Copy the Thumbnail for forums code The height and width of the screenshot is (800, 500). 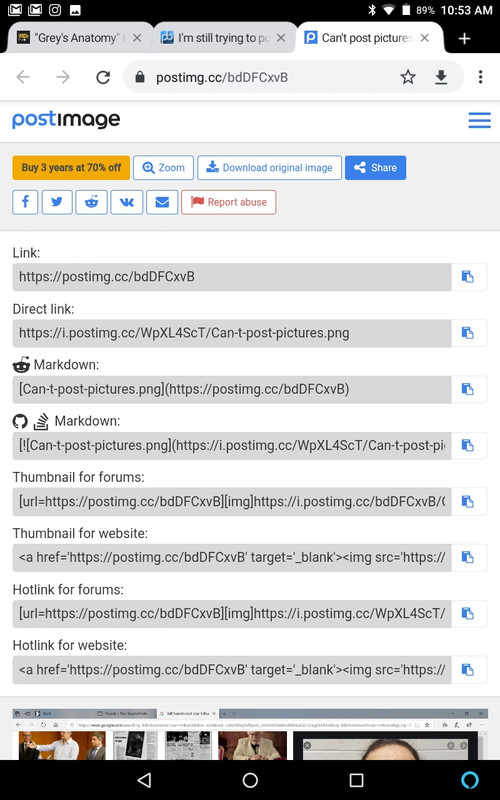click(x=468, y=502)
